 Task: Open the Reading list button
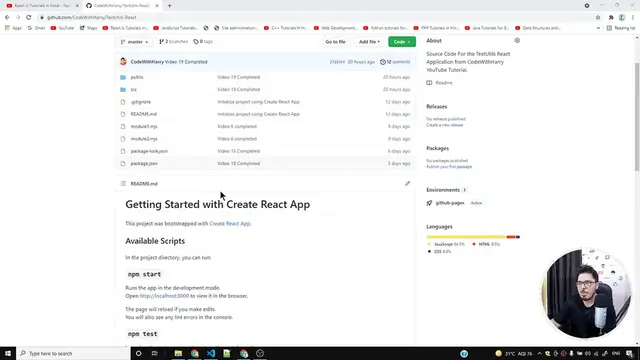(620, 28)
